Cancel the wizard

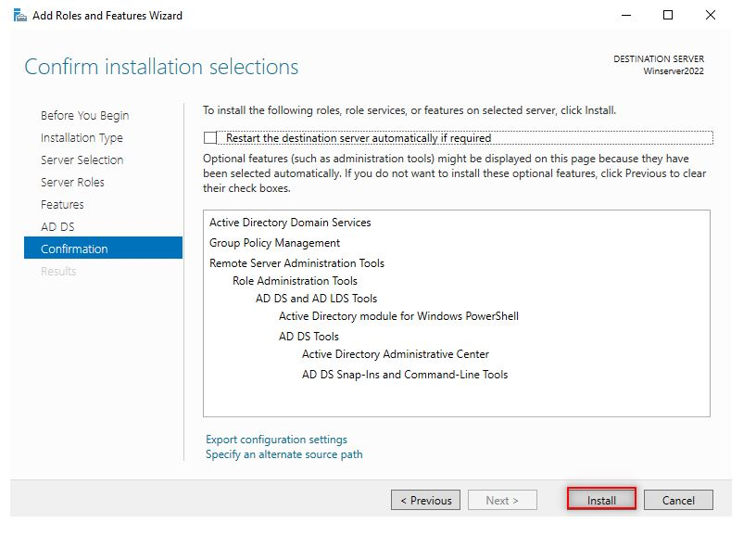678,500
